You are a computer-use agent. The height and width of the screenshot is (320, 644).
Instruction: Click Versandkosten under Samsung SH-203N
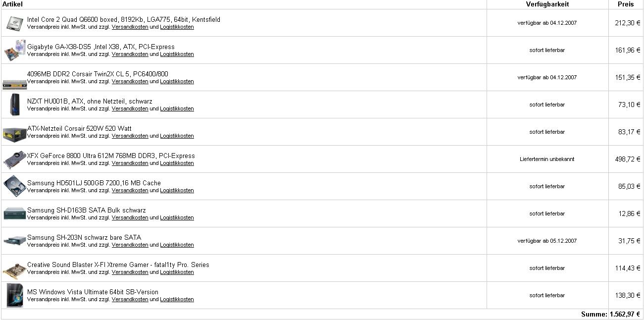(x=130, y=245)
